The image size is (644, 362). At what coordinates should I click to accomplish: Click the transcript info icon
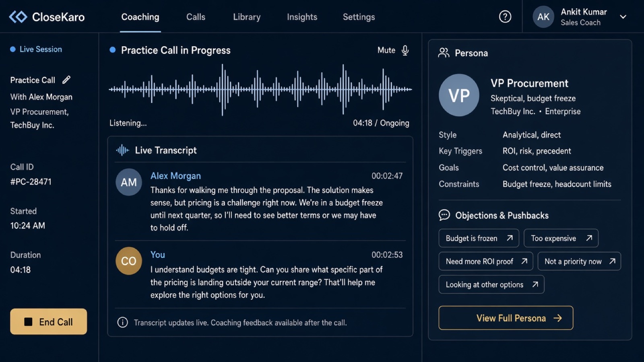click(x=122, y=322)
